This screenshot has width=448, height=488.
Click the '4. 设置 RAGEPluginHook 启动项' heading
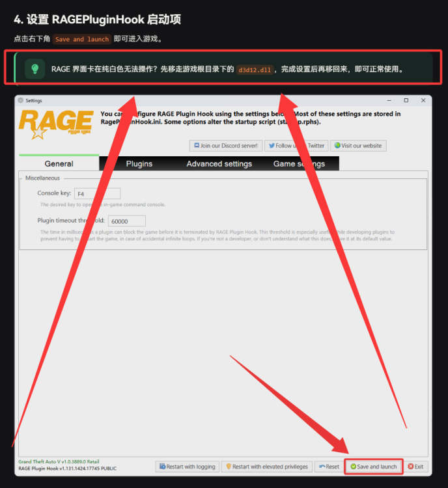click(x=97, y=20)
